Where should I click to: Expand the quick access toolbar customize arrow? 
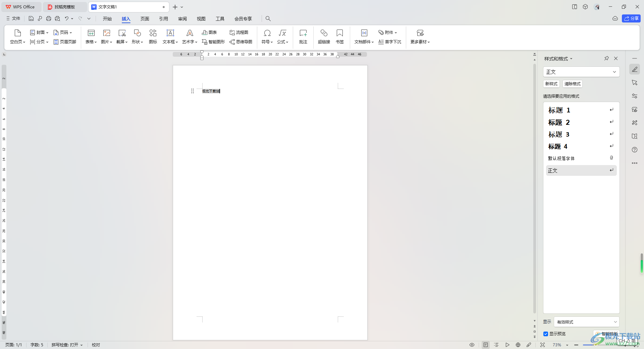tap(89, 18)
